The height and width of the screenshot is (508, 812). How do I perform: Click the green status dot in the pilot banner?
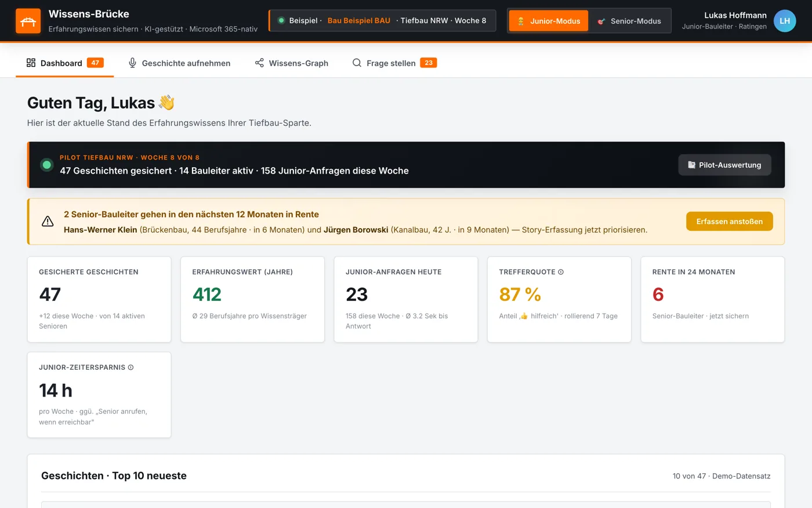point(47,165)
